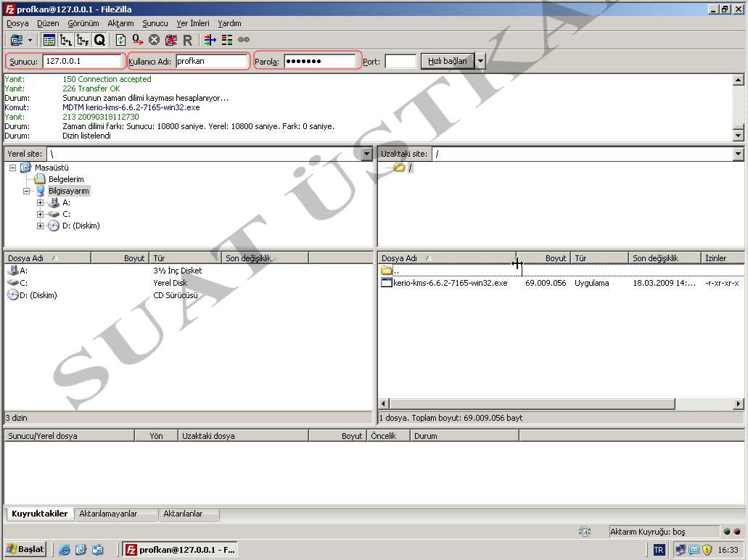
Task: Expand the D: (Diskim) tree node
Action: (41, 226)
